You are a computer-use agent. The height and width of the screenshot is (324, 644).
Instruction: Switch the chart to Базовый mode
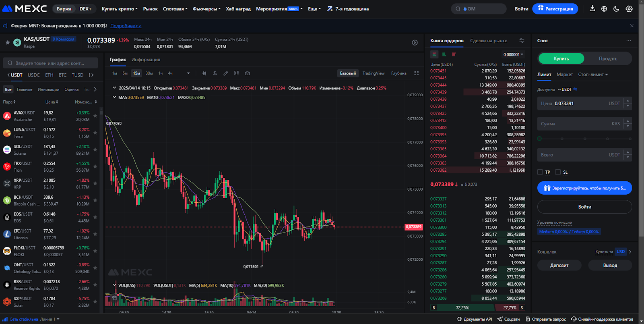348,73
